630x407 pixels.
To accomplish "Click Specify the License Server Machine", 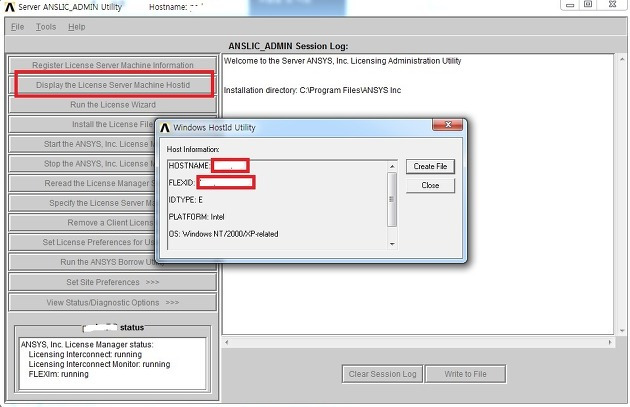I will tap(82, 203).
